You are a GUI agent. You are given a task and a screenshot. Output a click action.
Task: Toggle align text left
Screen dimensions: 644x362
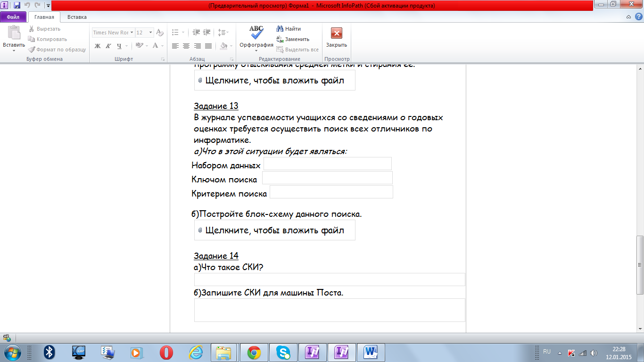point(175,46)
